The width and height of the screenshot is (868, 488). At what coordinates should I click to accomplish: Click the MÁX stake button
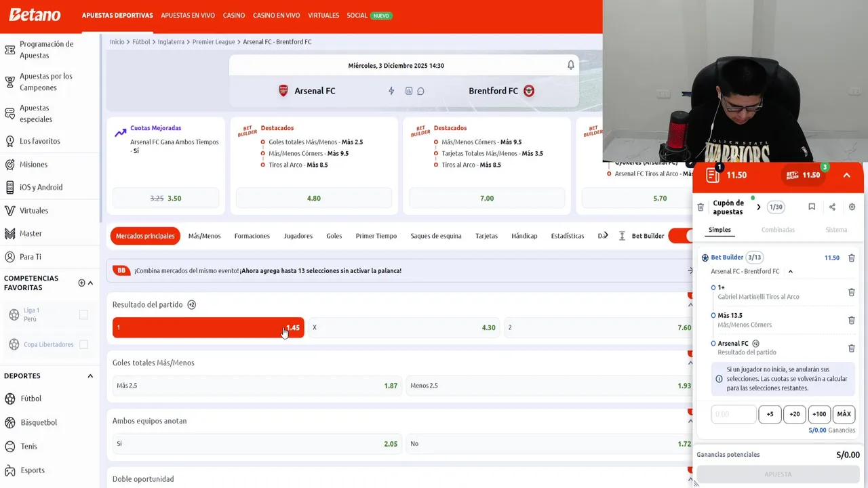844,414
